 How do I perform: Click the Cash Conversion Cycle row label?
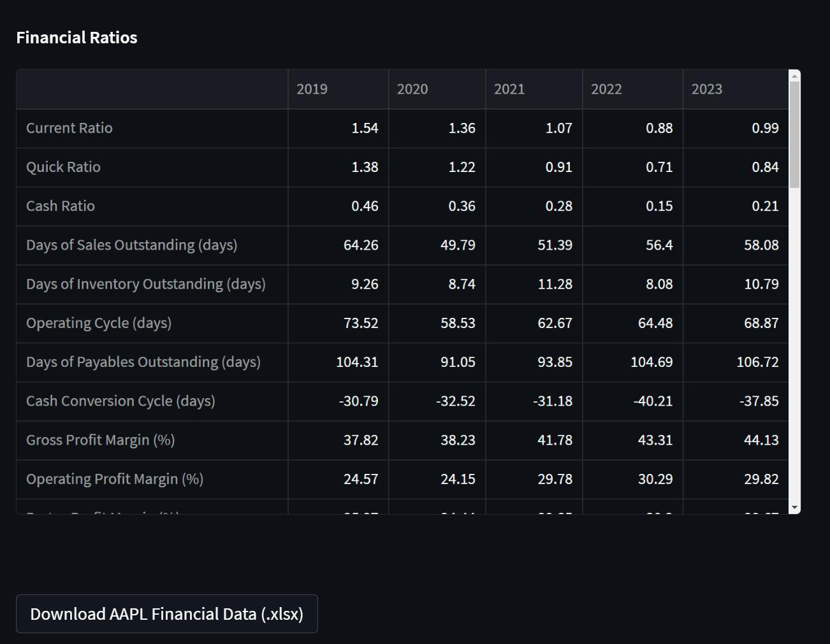point(120,401)
